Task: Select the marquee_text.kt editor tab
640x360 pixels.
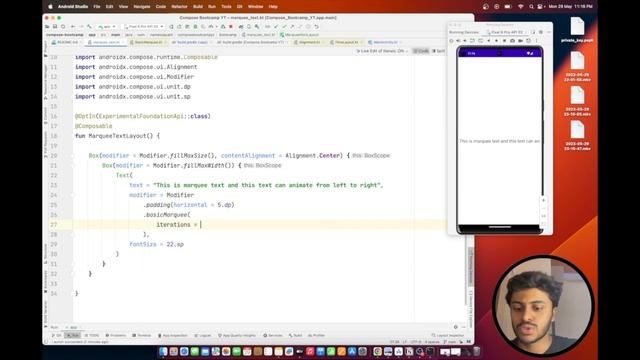Action: click(105, 42)
